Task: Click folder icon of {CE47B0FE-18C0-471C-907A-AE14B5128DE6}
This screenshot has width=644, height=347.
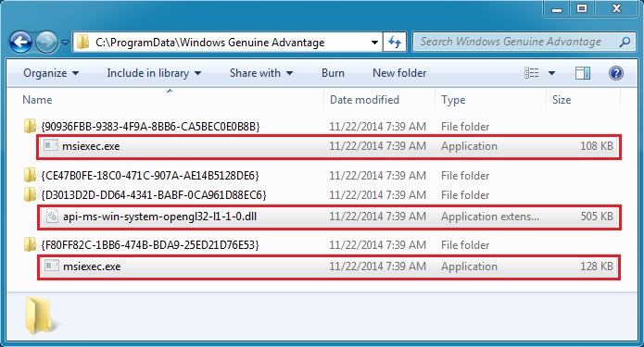Action: click(x=30, y=176)
